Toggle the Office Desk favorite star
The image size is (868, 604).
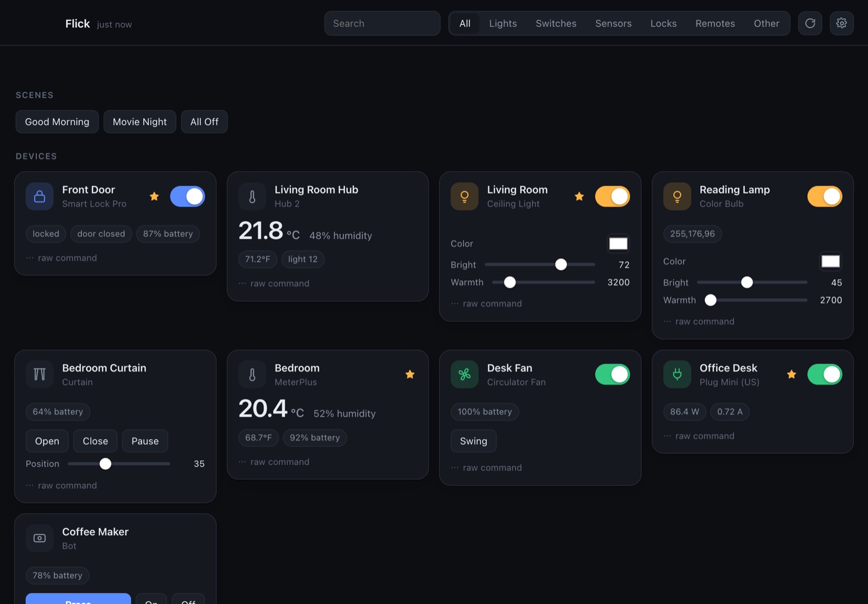click(792, 374)
